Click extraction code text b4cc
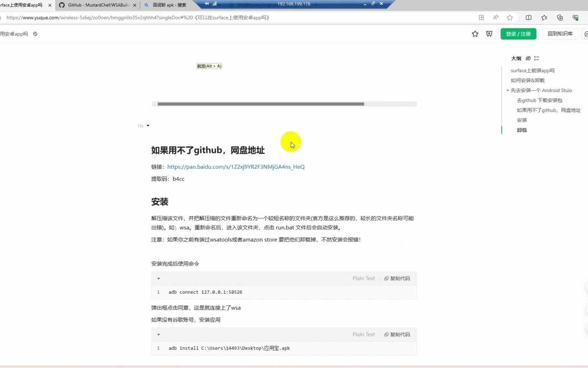This screenshot has height=368, width=588. point(178,179)
